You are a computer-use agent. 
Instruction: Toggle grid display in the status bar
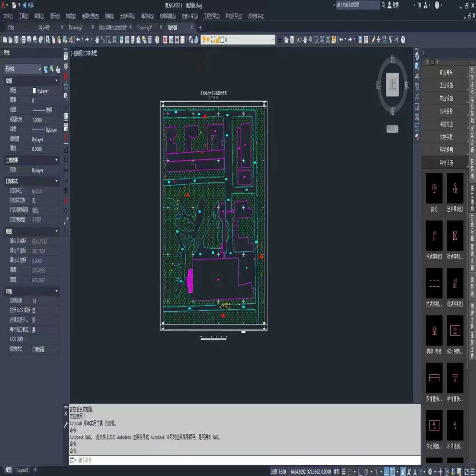(x=344, y=472)
